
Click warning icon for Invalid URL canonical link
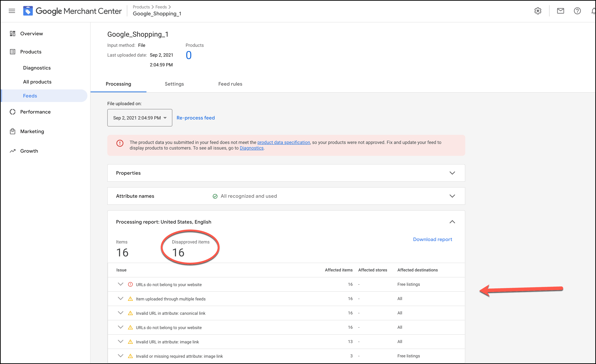click(x=130, y=313)
